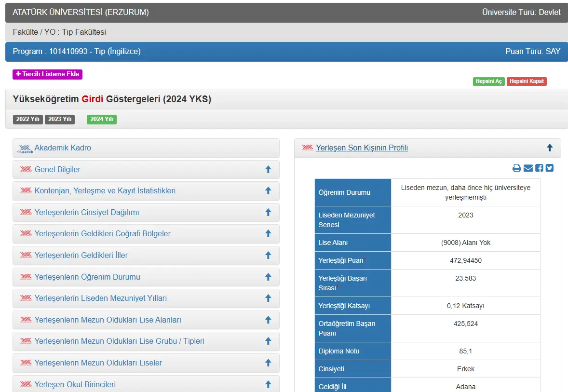Click the ATATÜRK ÜNİVERSİTESİ (ERZURUM) header
The width and height of the screenshot is (568, 392).
click(x=81, y=13)
